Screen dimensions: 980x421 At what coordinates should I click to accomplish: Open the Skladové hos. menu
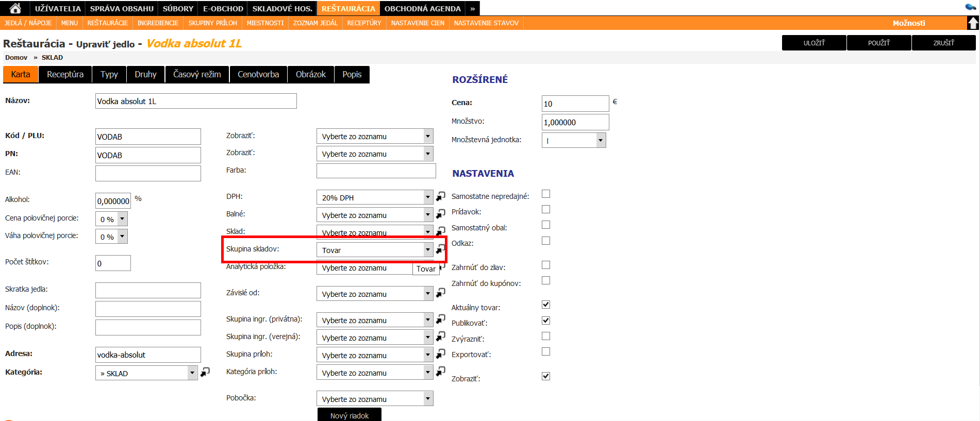(282, 9)
